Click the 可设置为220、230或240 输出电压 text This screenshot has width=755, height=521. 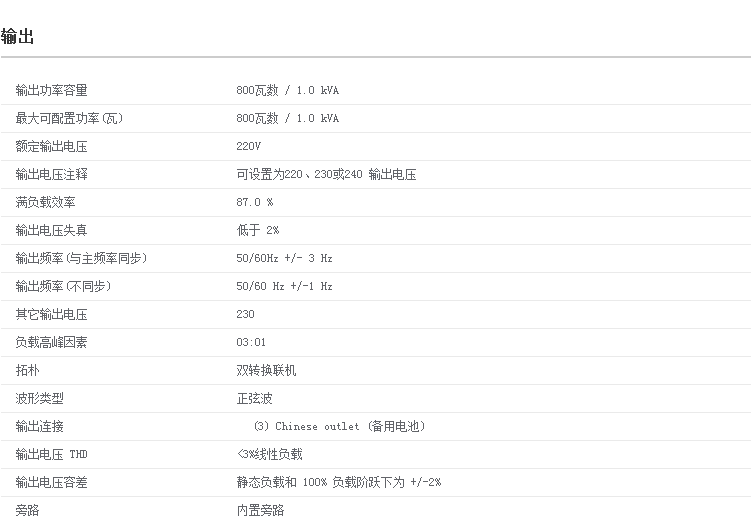(x=326, y=174)
